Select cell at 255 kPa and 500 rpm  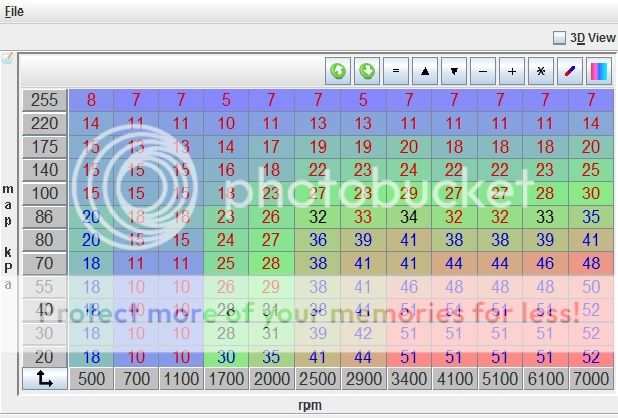click(x=91, y=100)
